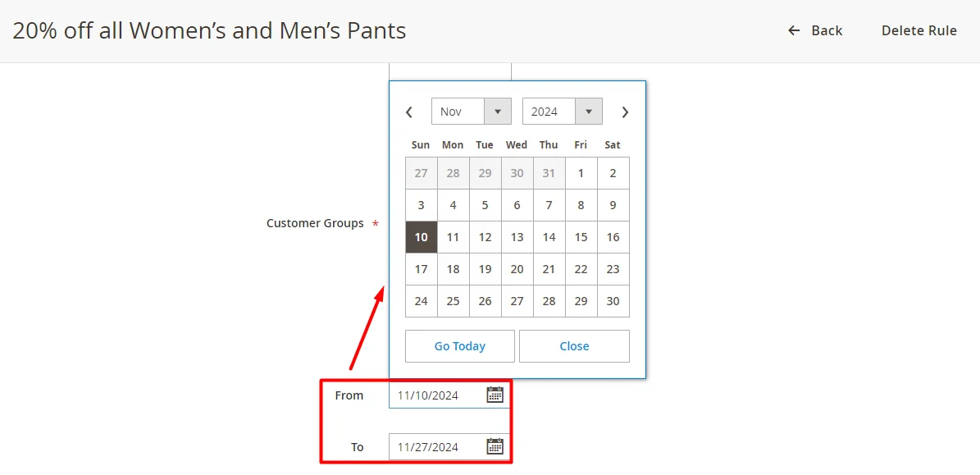Open calendar icon next to From date
Viewport: 980px width, 475px height.
(x=495, y=395)
